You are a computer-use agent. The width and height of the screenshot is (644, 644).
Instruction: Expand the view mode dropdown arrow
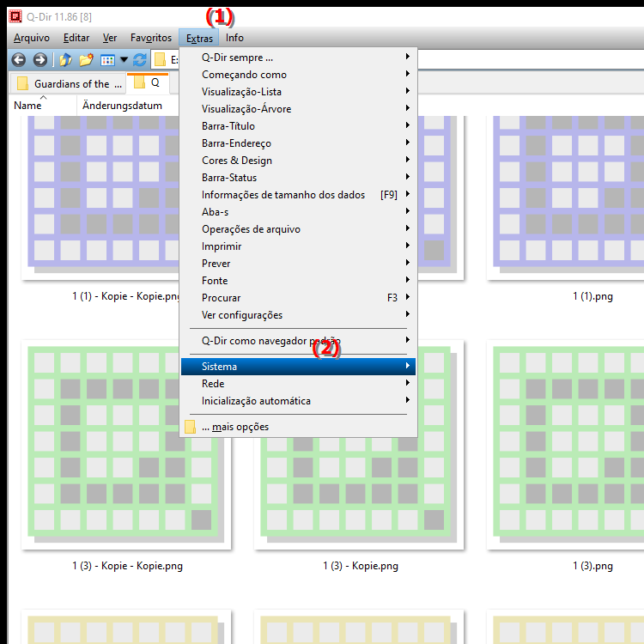(124, 60)
